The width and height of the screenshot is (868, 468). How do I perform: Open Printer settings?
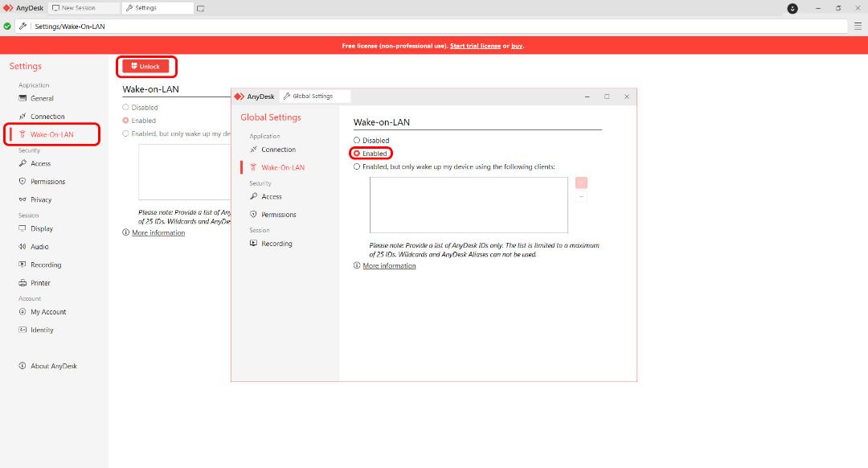(x=40, y=283)
